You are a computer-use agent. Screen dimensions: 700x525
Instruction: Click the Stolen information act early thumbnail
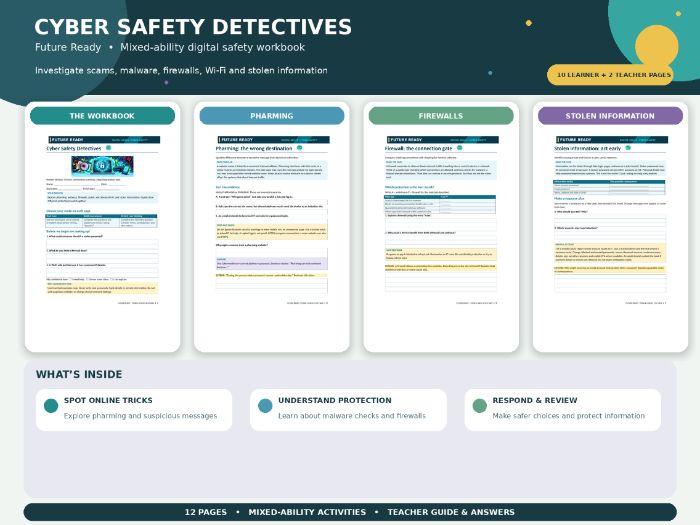[610, 221]
